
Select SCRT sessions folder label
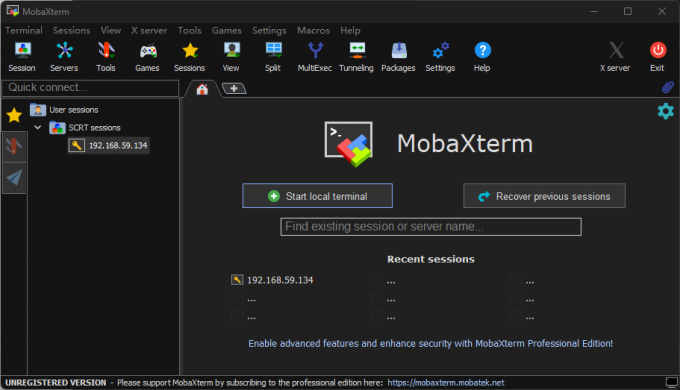tap(95, 128)
